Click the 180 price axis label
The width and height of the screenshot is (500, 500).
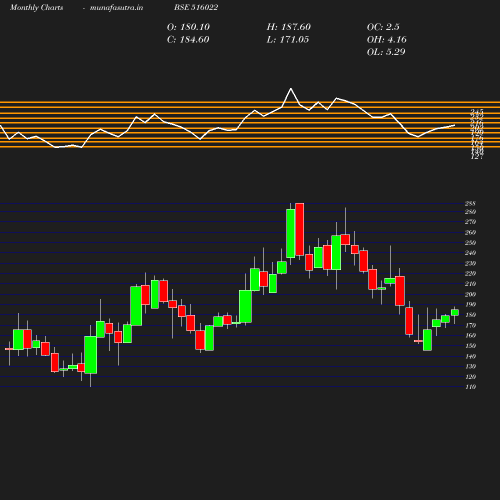pos(470,315)
